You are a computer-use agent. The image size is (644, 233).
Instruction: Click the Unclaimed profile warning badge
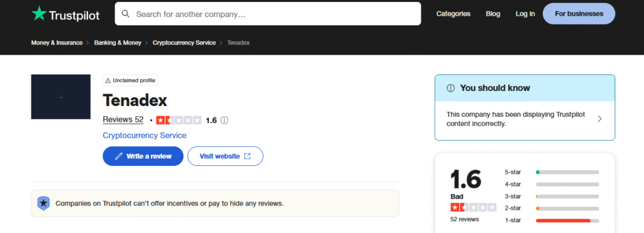(x=130, y=80)
